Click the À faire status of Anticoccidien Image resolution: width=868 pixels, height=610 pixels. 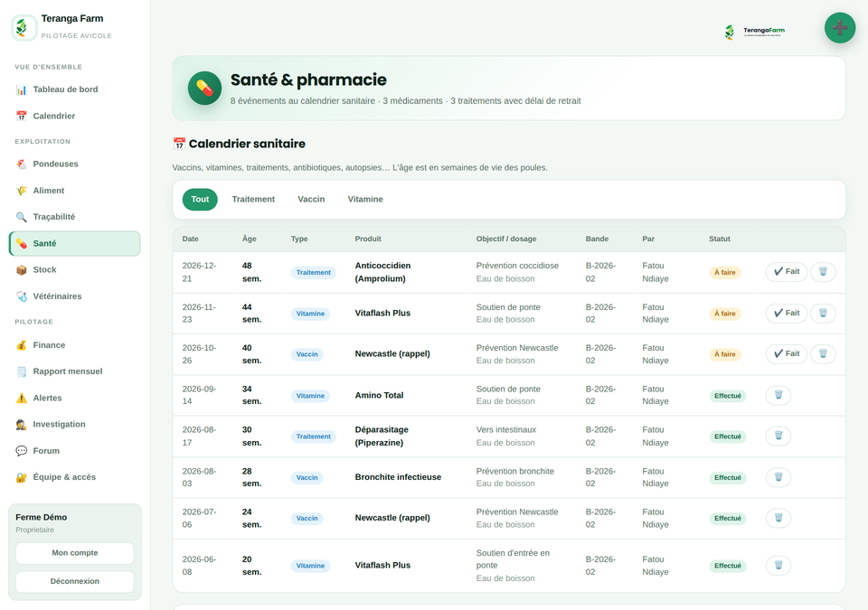click(724, 272)
